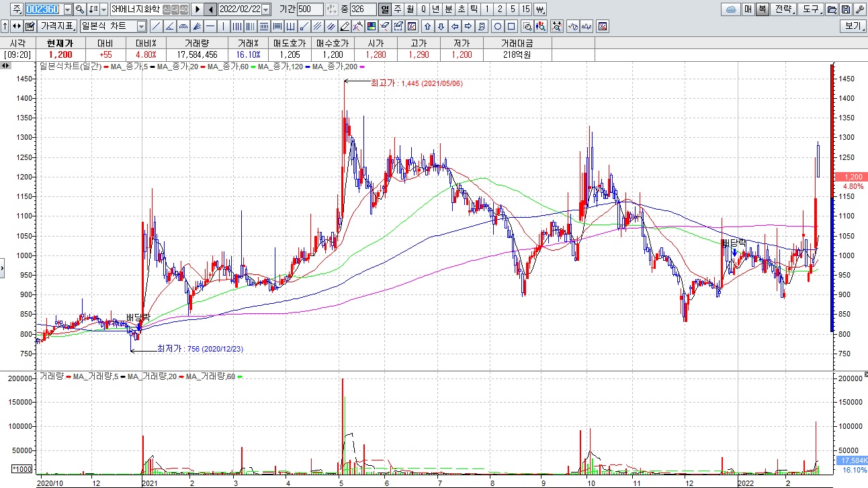
Task: Click the 최고가 1,445 annotation label
Action: tap(416, 83)
